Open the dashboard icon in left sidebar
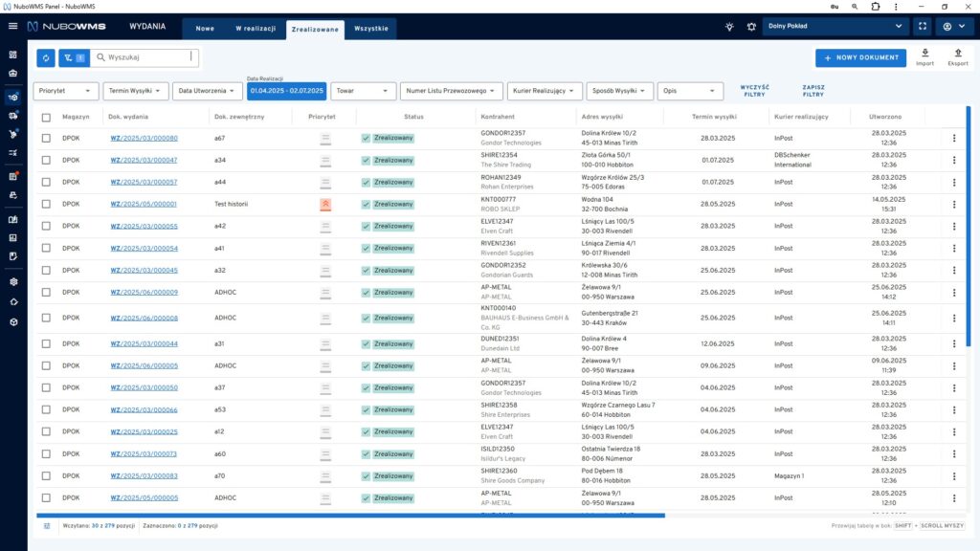 click(x=12, y=55)
